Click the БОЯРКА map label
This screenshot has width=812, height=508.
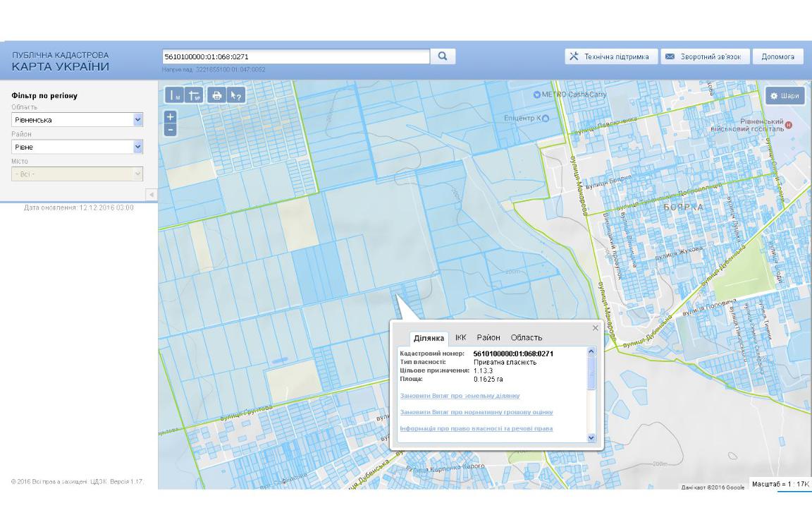[684, 207]
